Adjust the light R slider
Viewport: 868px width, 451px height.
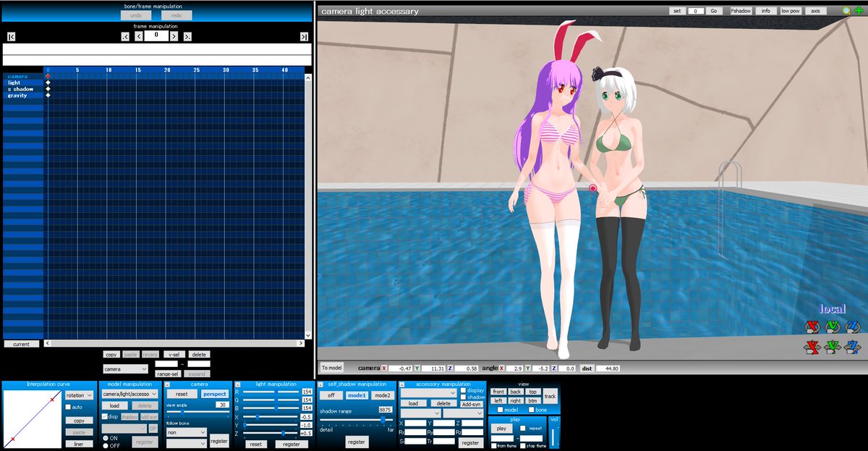point(271,392)
